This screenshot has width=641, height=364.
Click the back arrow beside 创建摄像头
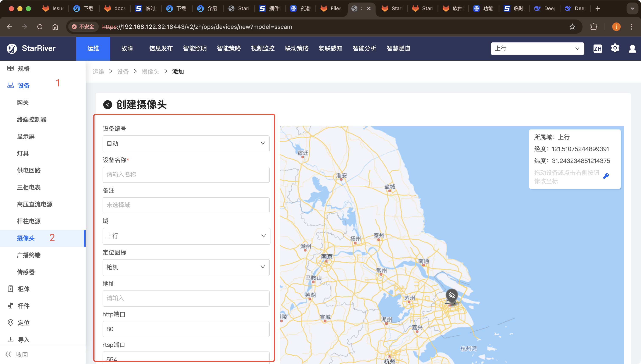(107, 104)
